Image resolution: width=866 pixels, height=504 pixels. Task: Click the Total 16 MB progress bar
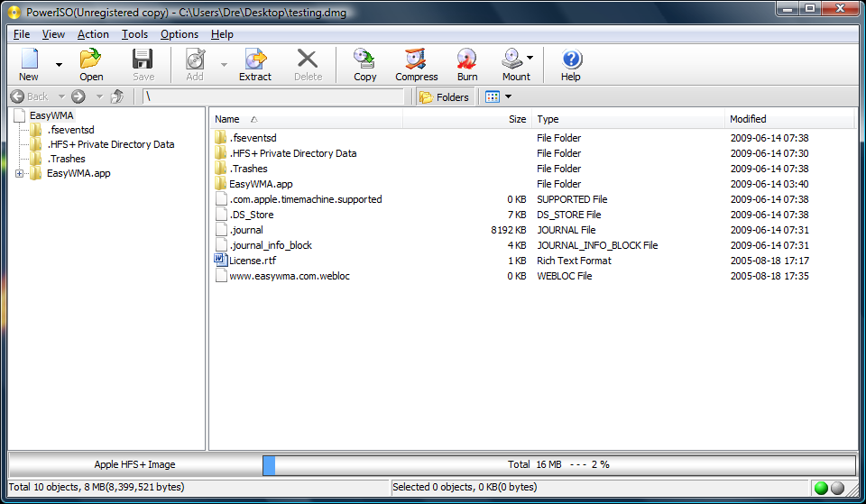[x=559, y=465]
